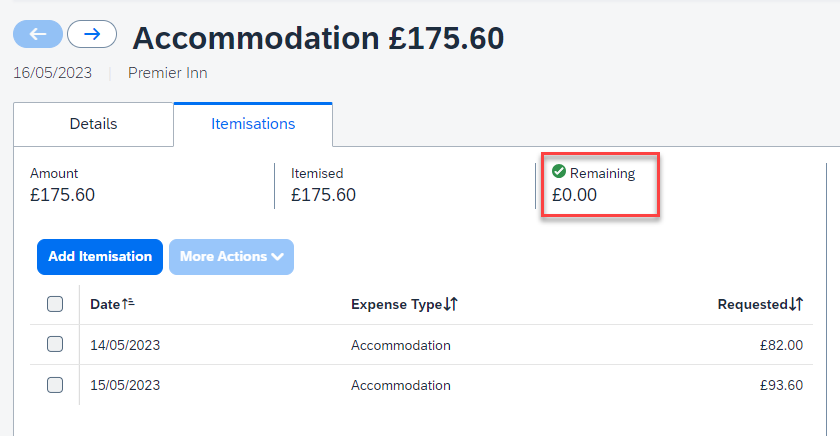
Task: Open the More Actions dropdown
Action: point(231,256)
